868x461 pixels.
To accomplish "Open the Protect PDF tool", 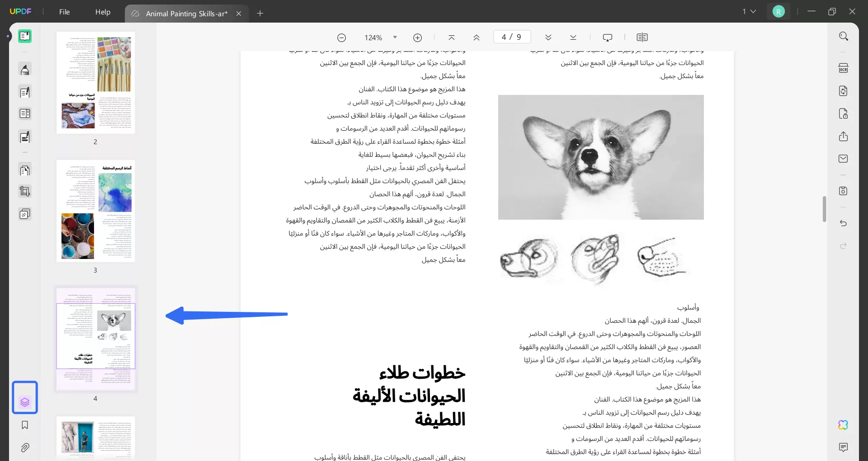I will click(x=844, y=113).
